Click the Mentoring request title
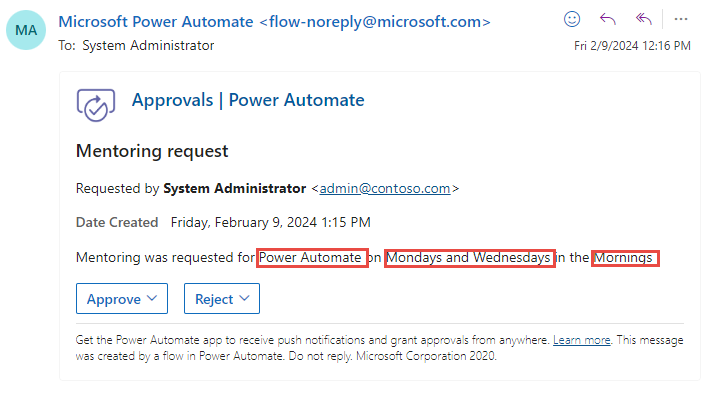Image resolution: width=708 pixels, height=402 pixels. point(152,151)
